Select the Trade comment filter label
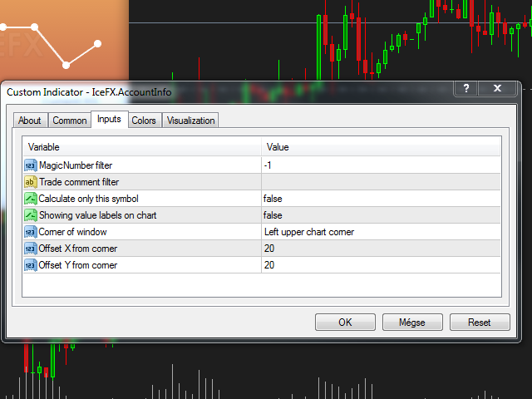Image resolution: width=532 pixels, height=399 pixels. pos(79,182)
